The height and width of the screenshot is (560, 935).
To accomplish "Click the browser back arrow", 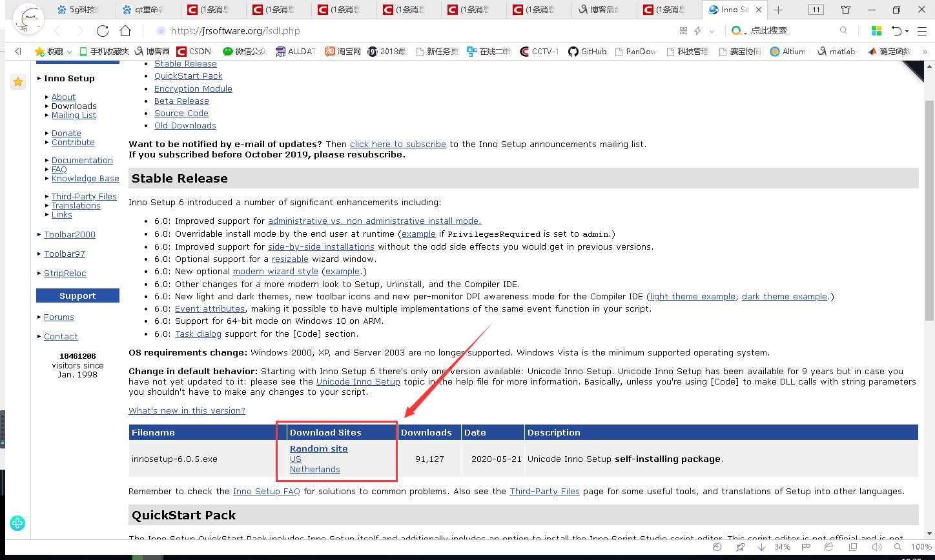I will pos(57,31).
